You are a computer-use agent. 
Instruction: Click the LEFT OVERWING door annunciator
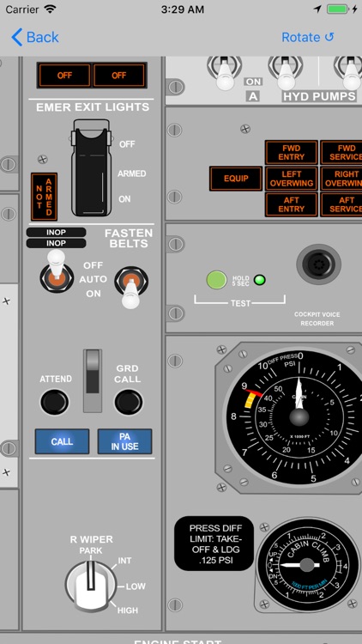click(292, 179)
